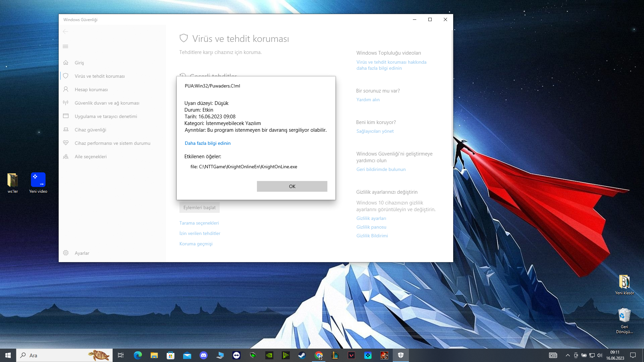This screenshot has height=362, width=644.
Task: Open Gizlilik panosu link
Action: 371,227
